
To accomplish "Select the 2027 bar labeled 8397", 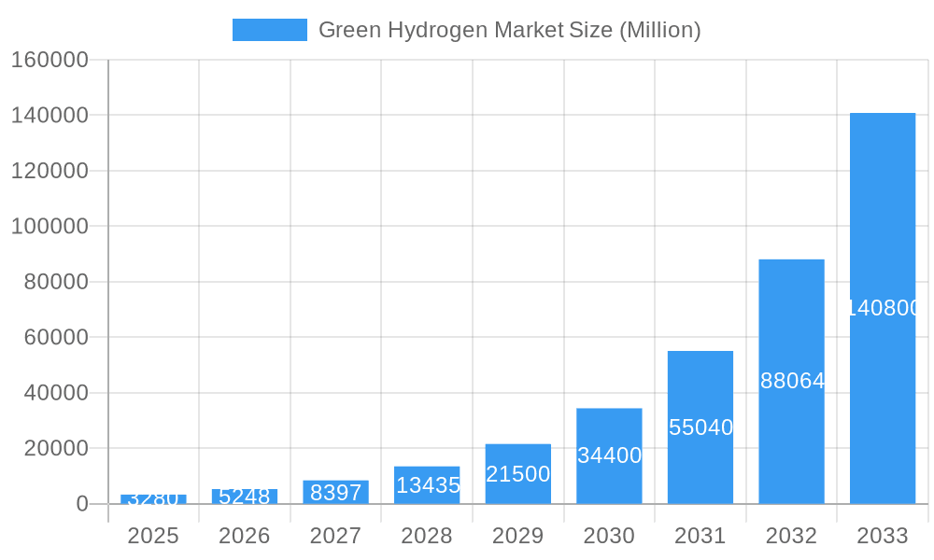I will 336,492.
